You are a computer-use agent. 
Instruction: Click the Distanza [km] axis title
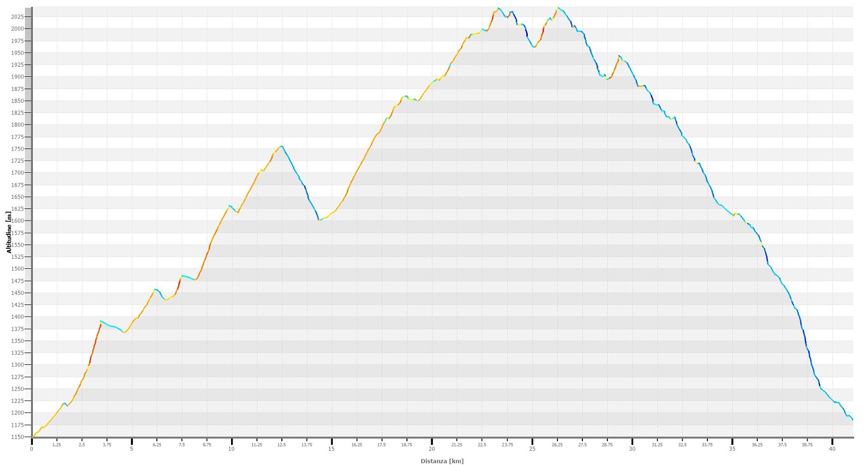[x=442, y=461]
